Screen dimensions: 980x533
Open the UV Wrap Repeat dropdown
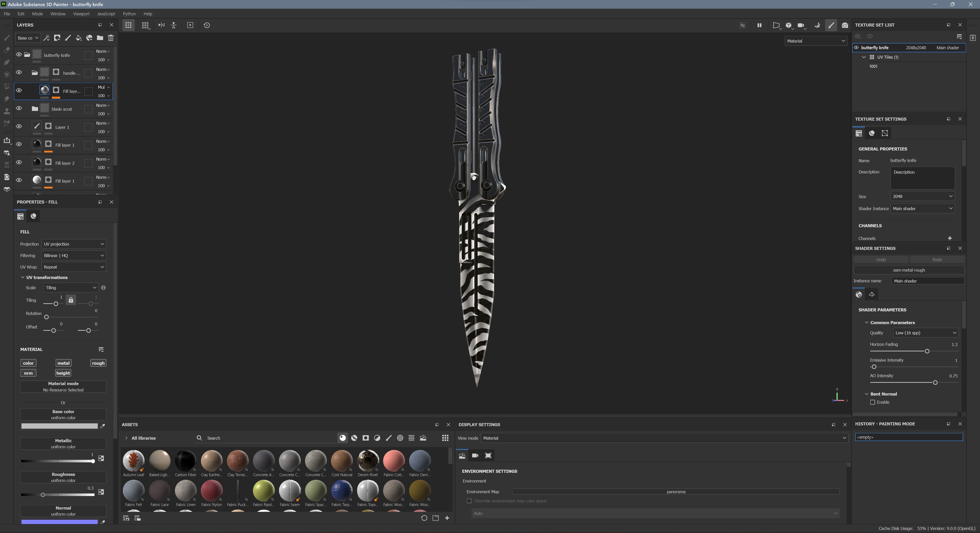point(73,267)
